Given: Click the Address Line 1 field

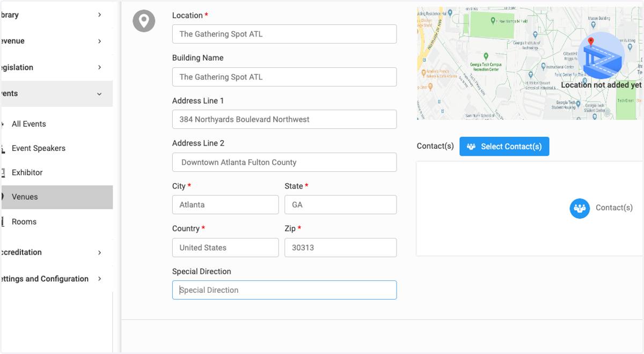Looking at the screenshot, I should (284, 119).
